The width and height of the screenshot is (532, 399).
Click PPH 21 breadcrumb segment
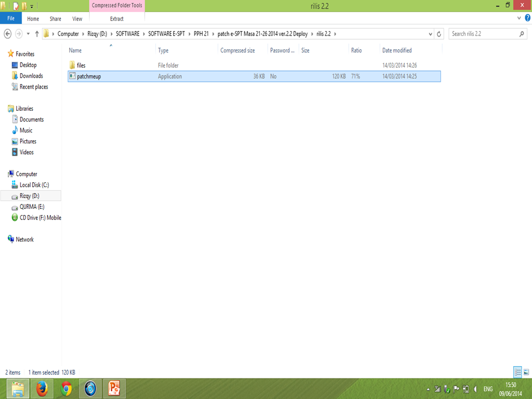coord(201,34)
